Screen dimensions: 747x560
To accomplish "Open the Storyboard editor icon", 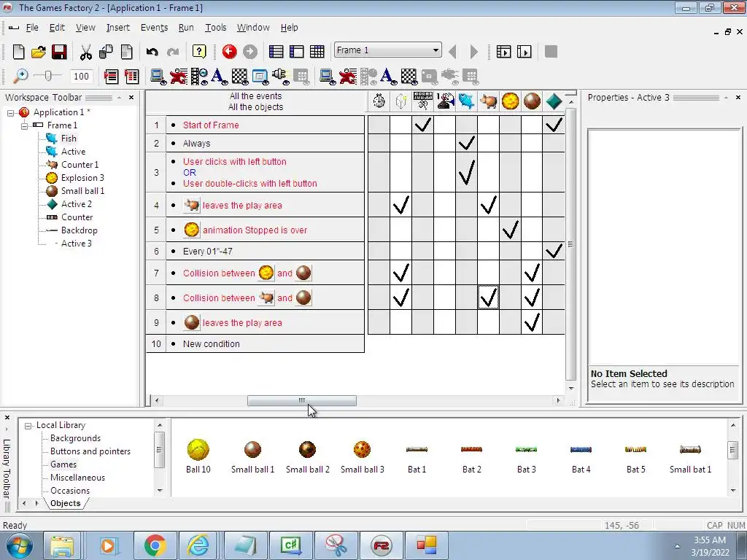I will 276,52.
